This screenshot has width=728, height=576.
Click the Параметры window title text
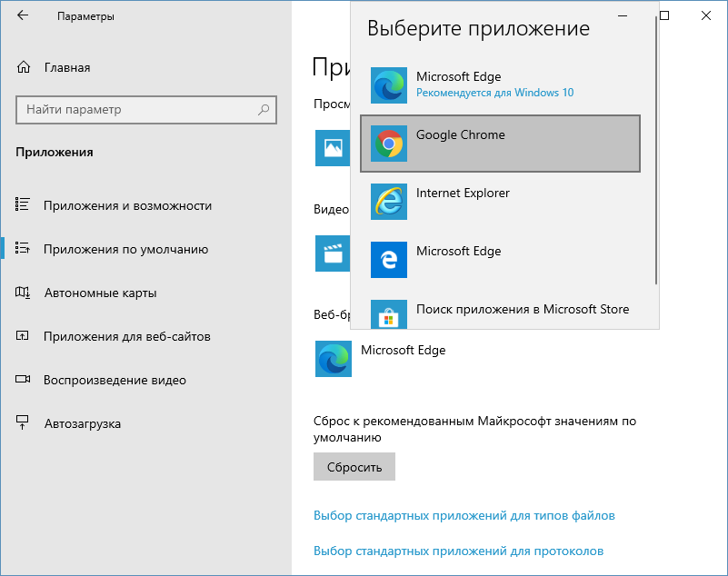[85, 16]
